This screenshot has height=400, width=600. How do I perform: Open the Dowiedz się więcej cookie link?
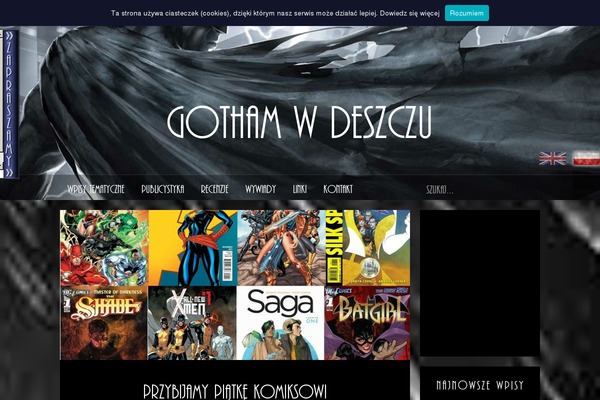click(x=409, y=13)
